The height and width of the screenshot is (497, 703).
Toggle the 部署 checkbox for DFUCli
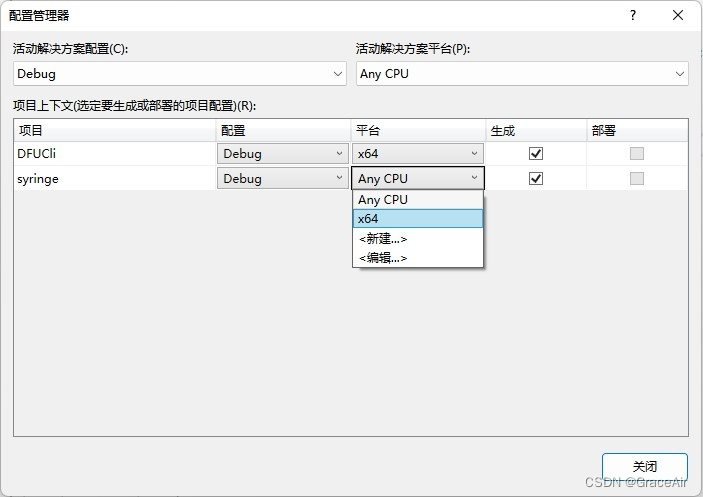coord(637,154)
